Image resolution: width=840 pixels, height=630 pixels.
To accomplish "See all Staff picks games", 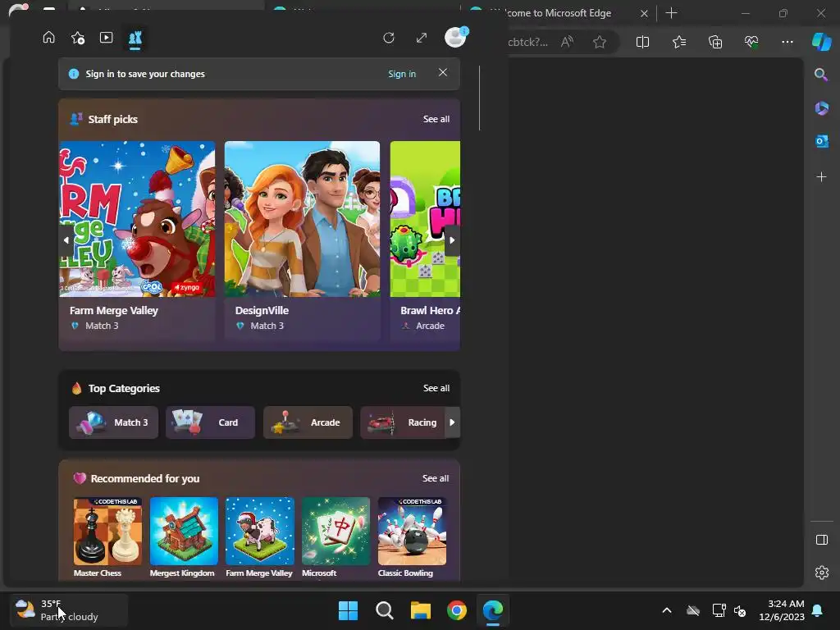I will click(x=436, y=119).
